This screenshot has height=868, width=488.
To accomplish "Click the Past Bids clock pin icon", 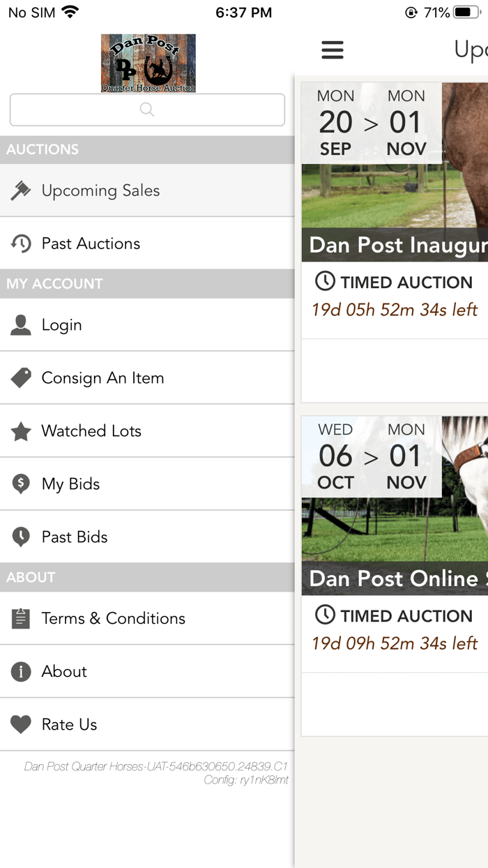I will 22,537.
